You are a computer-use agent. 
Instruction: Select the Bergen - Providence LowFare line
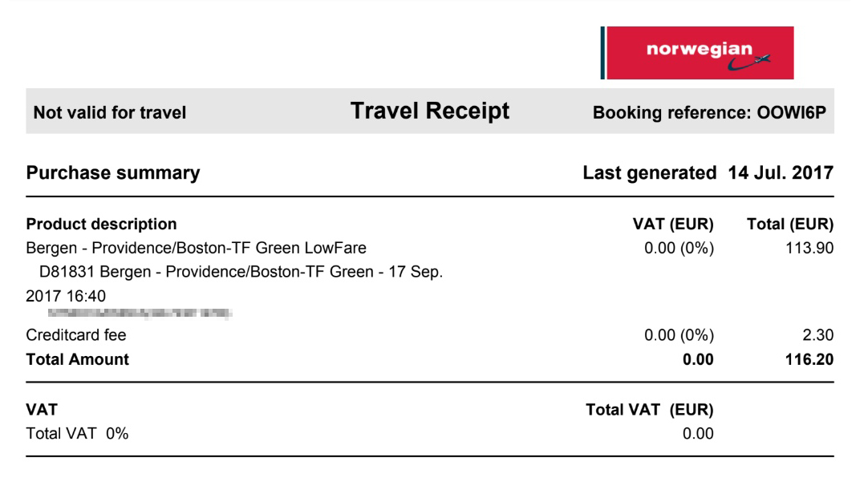196,248
